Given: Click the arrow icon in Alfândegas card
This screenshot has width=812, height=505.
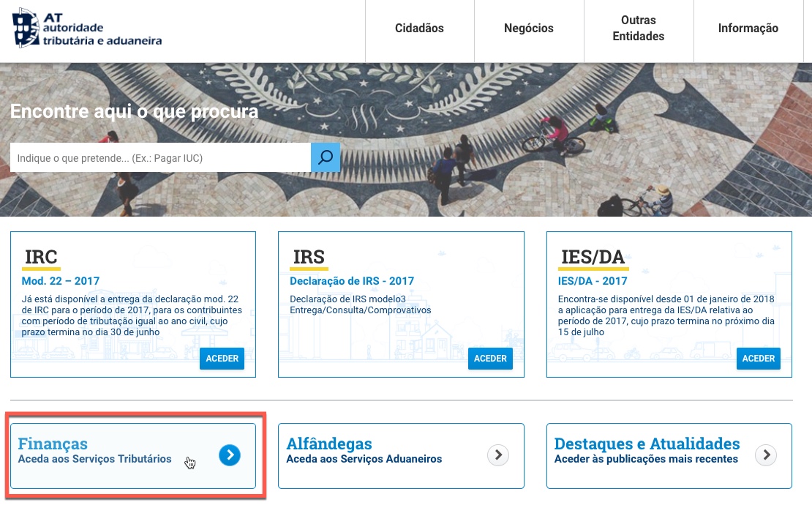Looking at the screenshot, I should [498, 455].
